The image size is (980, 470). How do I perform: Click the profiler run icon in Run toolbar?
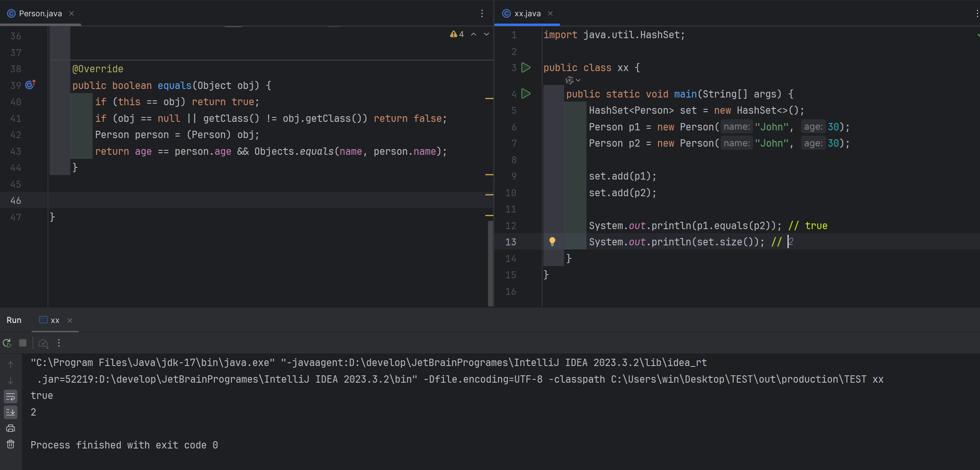(x=43, y=343)
